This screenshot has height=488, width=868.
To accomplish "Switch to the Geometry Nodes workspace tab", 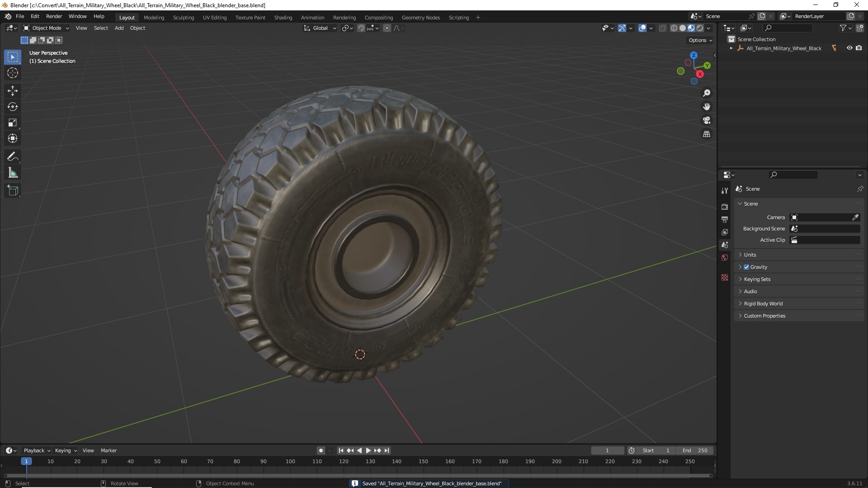I will (x=420, y=18).
